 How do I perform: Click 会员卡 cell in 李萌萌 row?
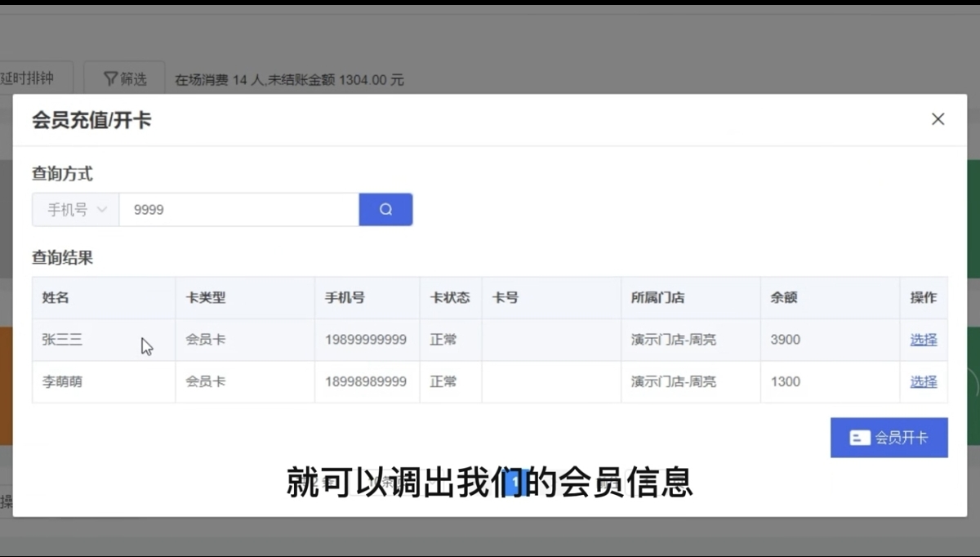(x=206, y=381)
